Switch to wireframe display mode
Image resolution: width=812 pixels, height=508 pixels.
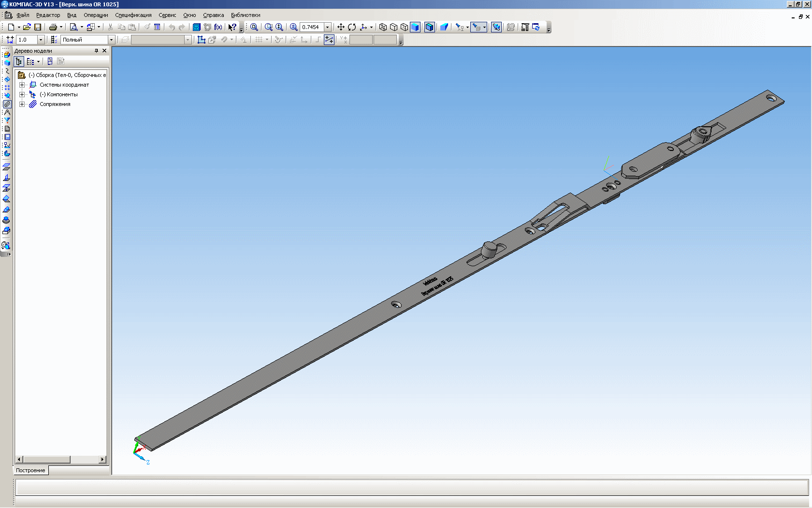click(383, 27)
